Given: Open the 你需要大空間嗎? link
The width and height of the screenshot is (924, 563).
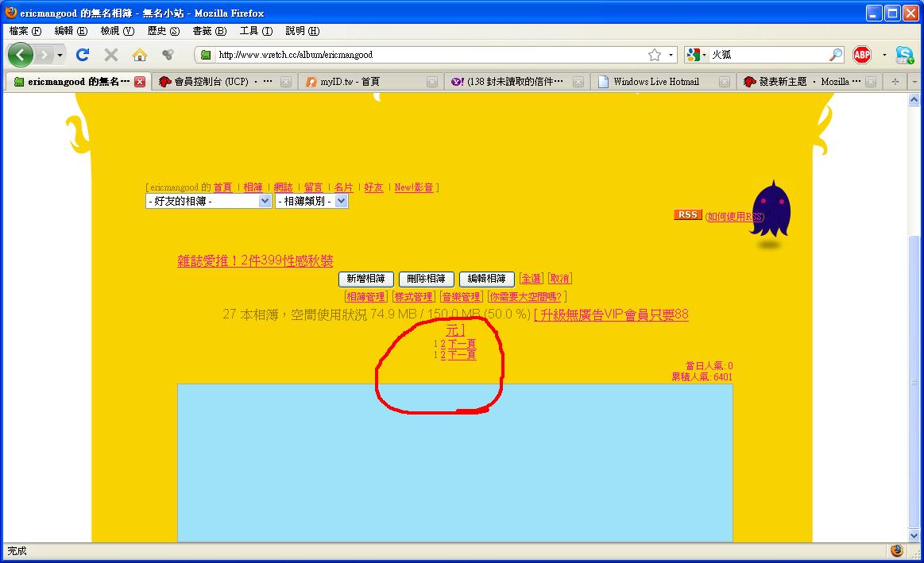Looking at the screenshot, I should (526, 297).
